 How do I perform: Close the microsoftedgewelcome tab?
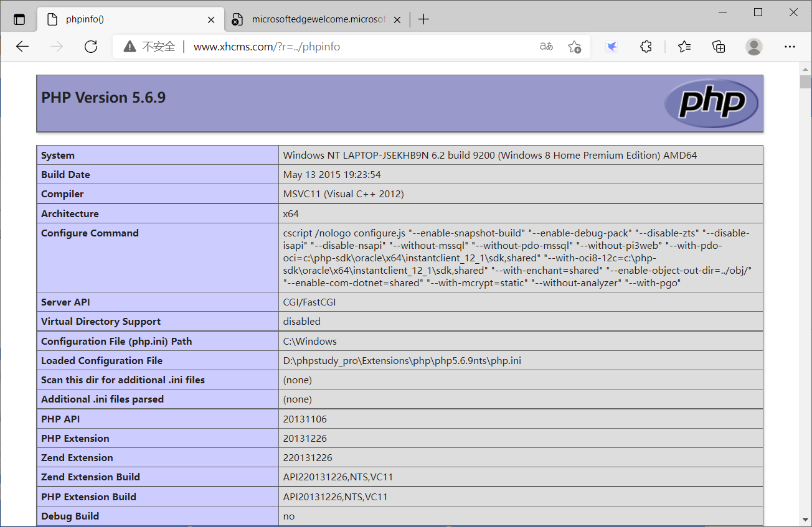(x=398, y=19)
